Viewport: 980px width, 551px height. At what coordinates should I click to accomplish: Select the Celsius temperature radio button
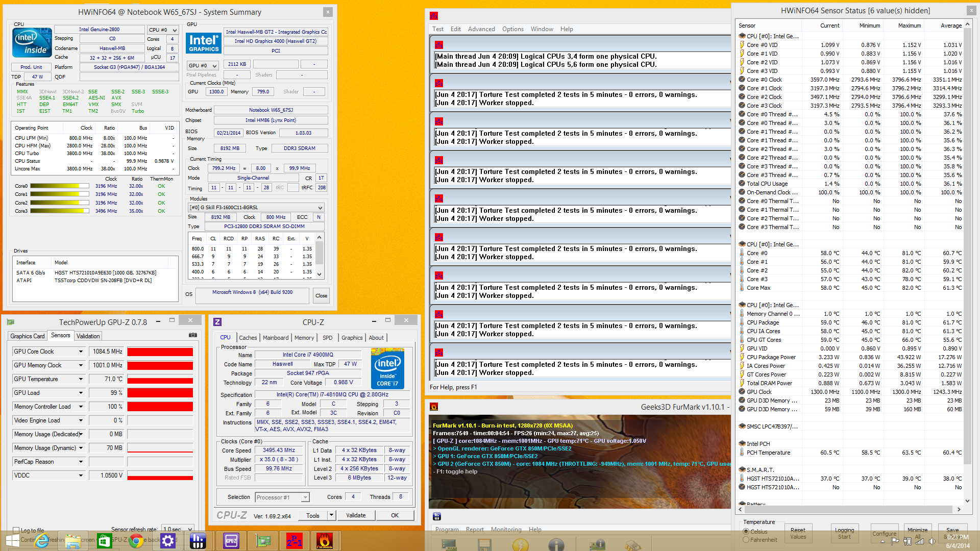pyautogui.click(x=746, y=531)
